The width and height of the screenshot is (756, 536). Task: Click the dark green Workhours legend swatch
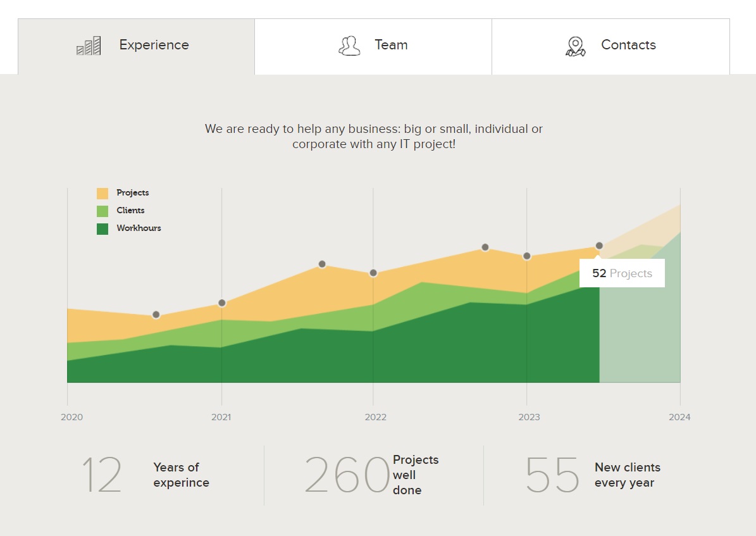click(x=102, y=228)
